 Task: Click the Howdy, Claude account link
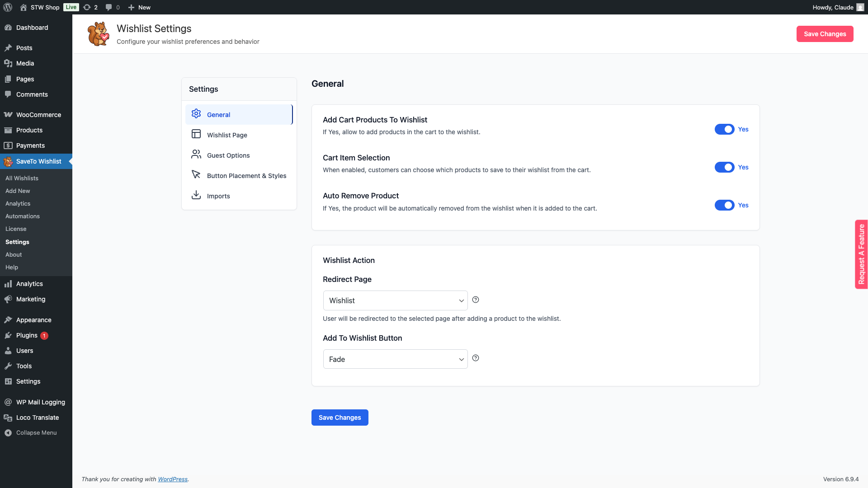tap(838, 7)
